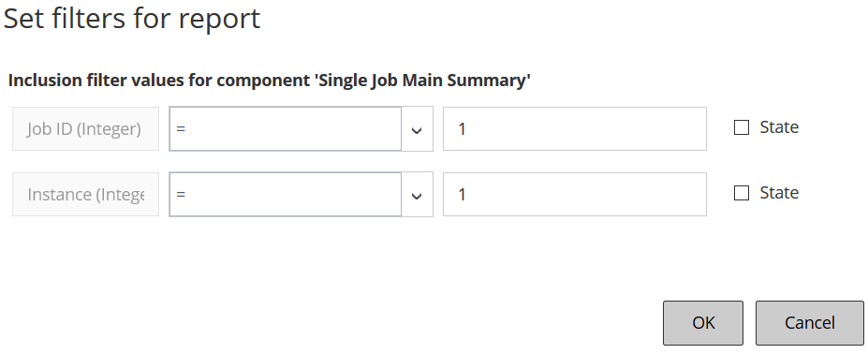Focus the Job ID filter value field
Image resolution: width=868 pixels, height=354 pixels.
575,129
